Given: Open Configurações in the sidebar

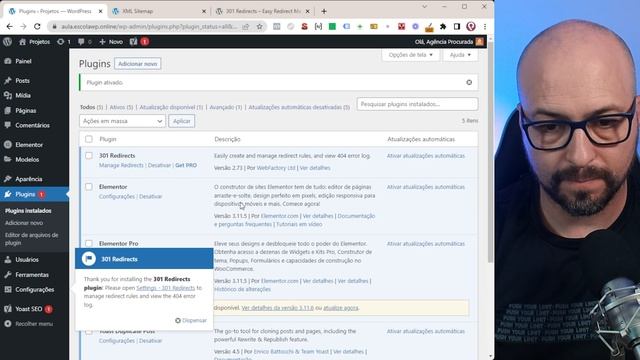Looking at the screenshot, I should (34, 289).
